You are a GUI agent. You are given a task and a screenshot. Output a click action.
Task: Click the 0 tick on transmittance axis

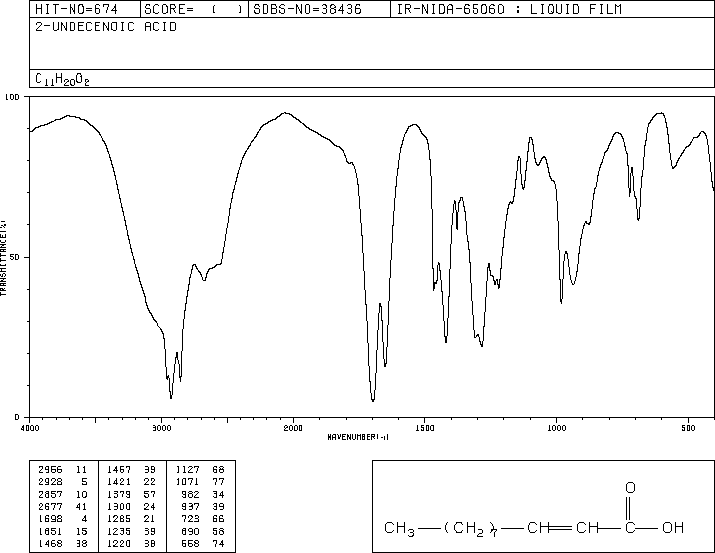coord(17,417)
